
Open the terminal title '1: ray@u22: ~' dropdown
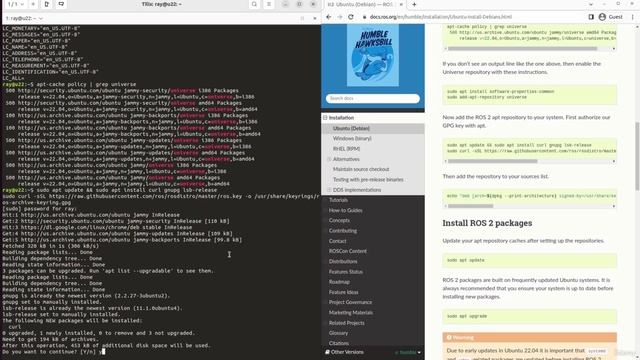coord(24,18)
